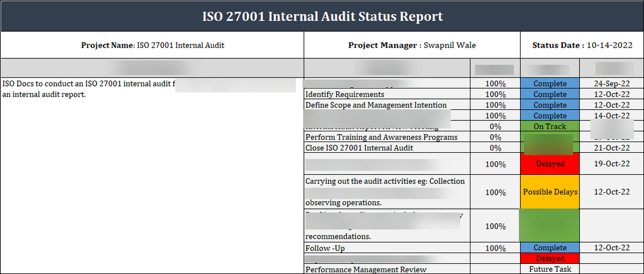Click 0% in Close ISO 27001 Internal Audit row

[495, 147]
